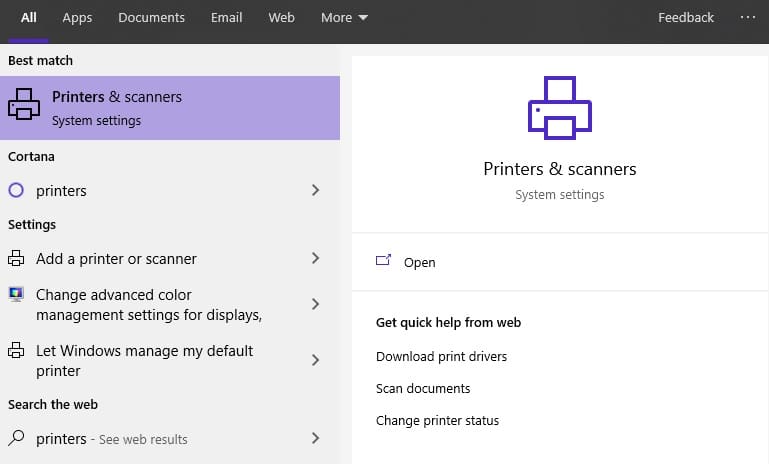
Task: Expand Let Windows manage my default printer chevron
Action: pos(315,361)
